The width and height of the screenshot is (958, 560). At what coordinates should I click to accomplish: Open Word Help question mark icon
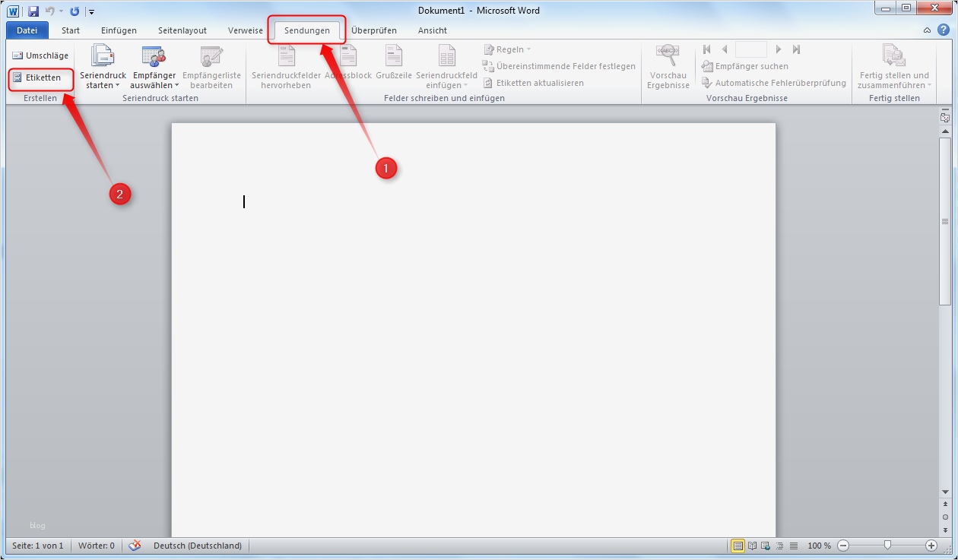tap(944, 30)
